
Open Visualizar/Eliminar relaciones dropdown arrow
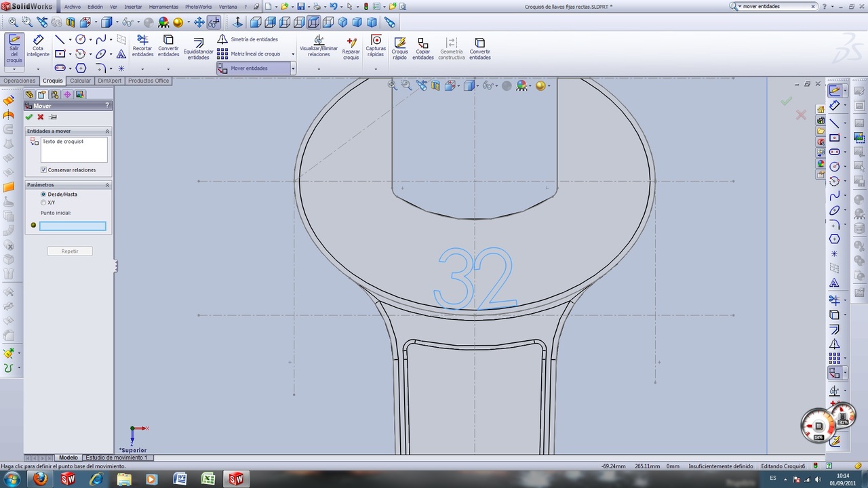click(319, 69)
